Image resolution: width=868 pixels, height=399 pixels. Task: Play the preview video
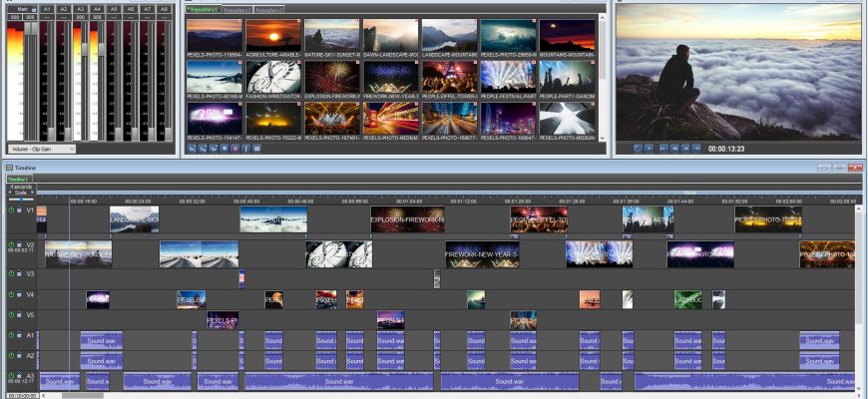649,148
